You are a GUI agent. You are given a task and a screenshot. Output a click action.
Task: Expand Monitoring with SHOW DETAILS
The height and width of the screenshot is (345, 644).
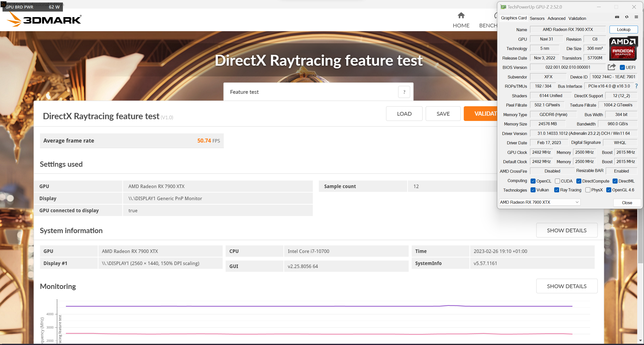[x=567, y=286]
